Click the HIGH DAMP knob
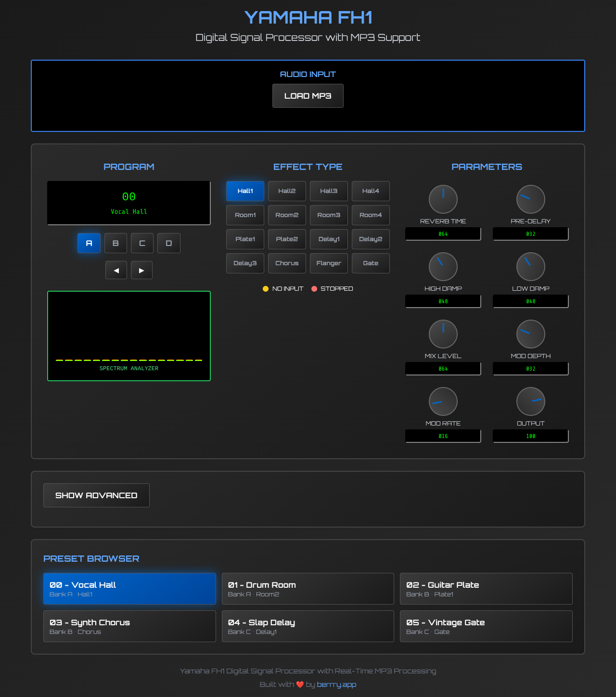Image resolution: width=616 pixels, height=697 pixels. (443, 266)
